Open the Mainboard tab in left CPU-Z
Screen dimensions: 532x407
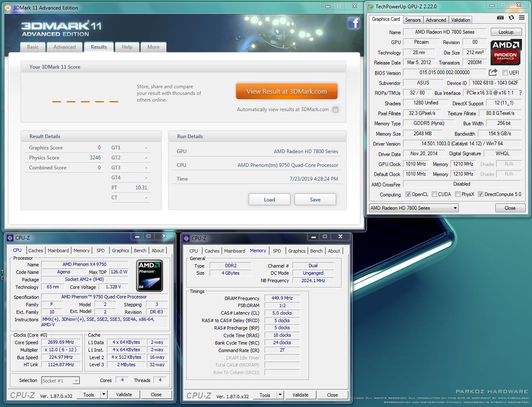tap(58, 251)
